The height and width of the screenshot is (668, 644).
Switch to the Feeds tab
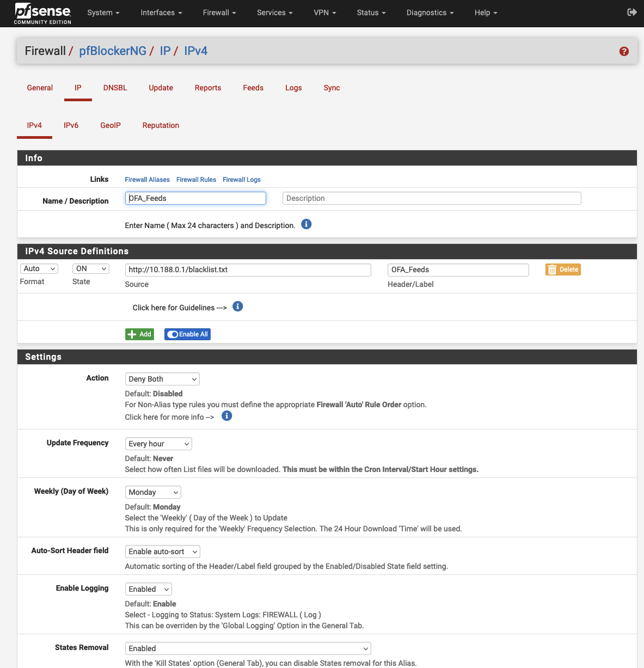[x=253, y=88]
